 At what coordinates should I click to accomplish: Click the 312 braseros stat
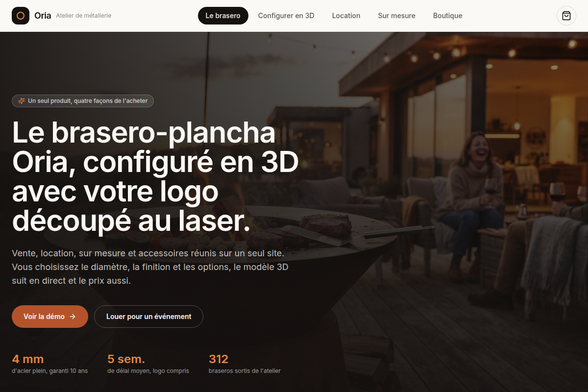point(245,363)
